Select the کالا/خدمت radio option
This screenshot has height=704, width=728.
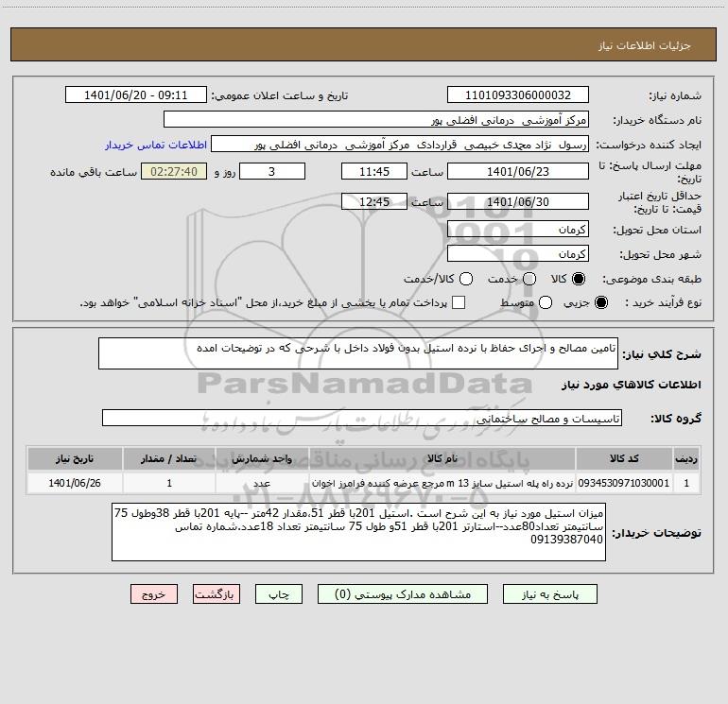point(466,279)
